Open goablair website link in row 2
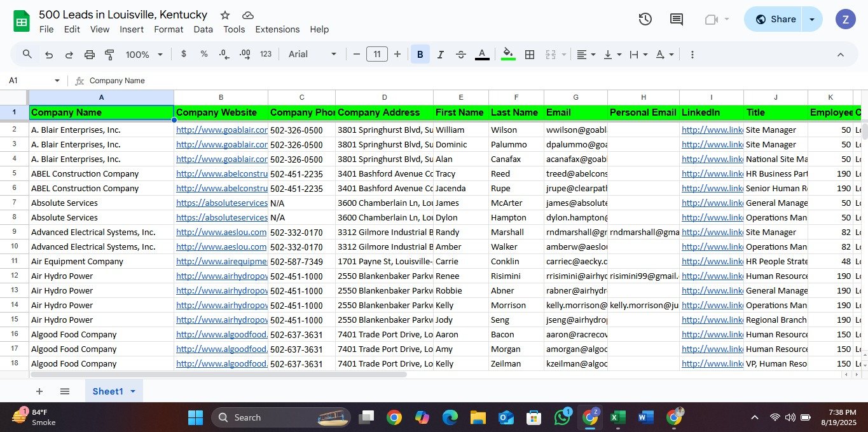The width and height of the screenshot is (868, 432). (x=221, y=130)
